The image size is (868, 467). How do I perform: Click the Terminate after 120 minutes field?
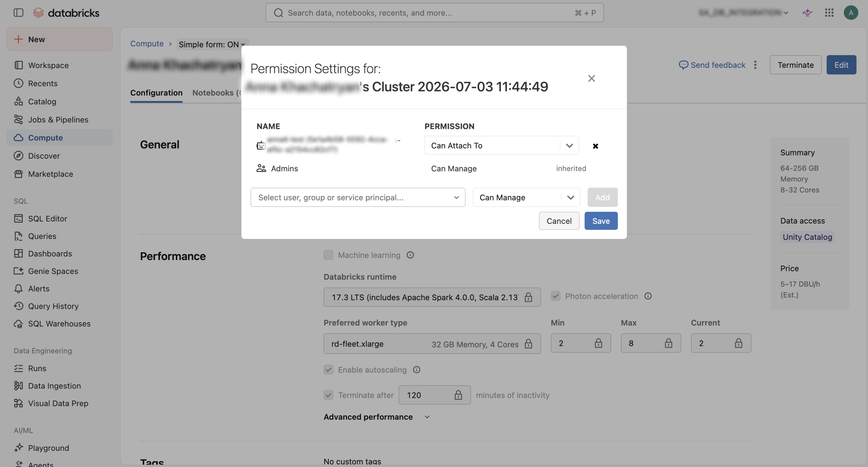point(434,395)
